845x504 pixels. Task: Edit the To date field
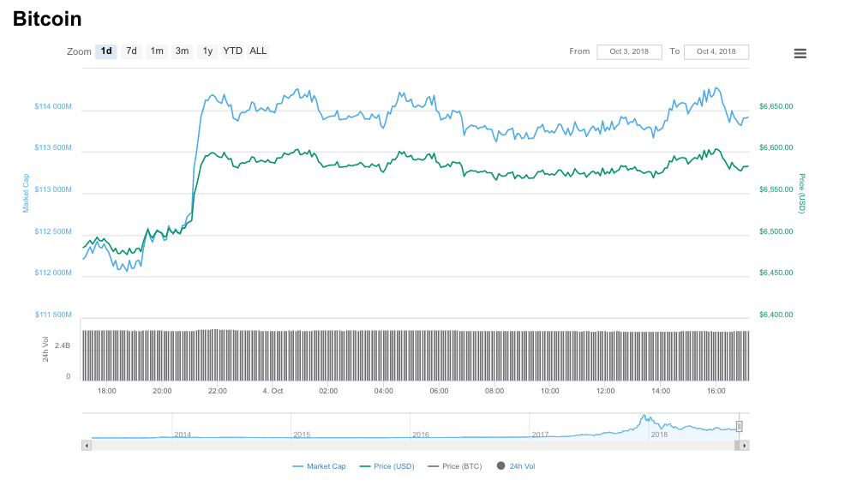coord(716,51)
